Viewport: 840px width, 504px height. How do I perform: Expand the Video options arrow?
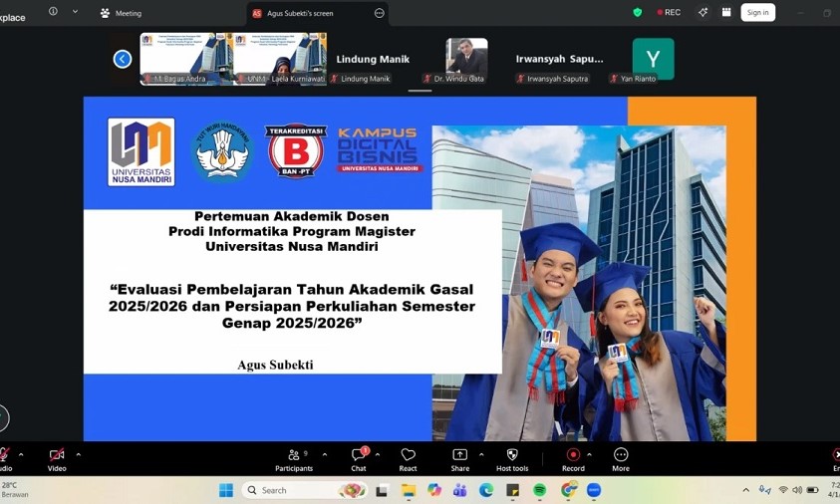79,454
